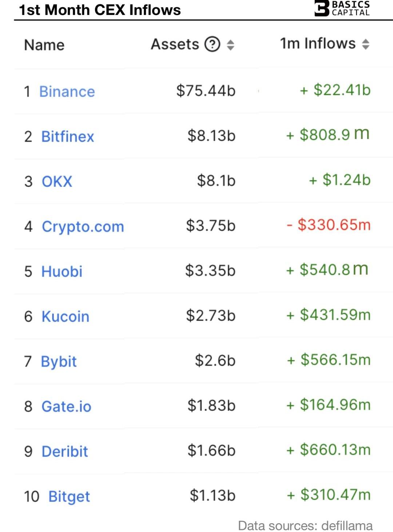Click the Name column header
Viewport: 393px width, 532px height.
[x=44, y=45]
